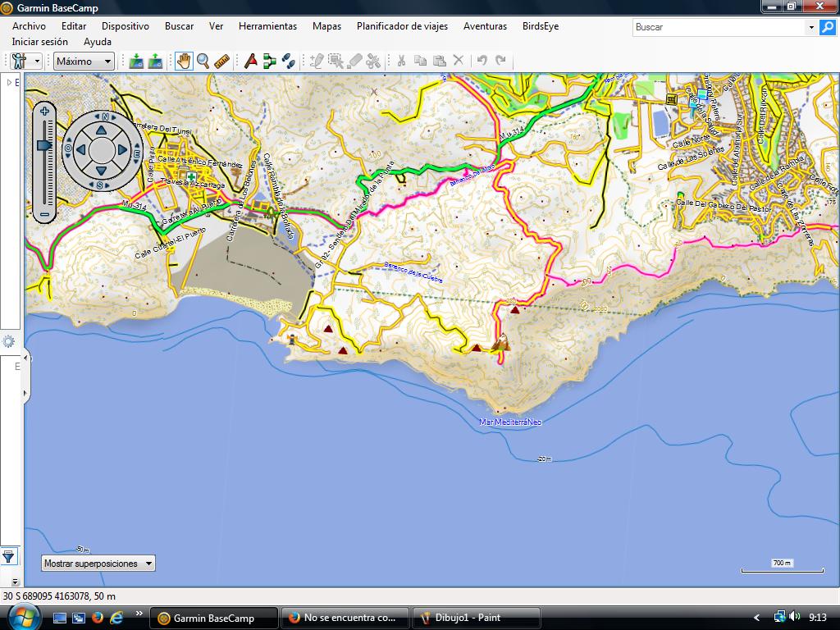
Task: Click the Redo arrow icon
Action: tap(501, 60)
